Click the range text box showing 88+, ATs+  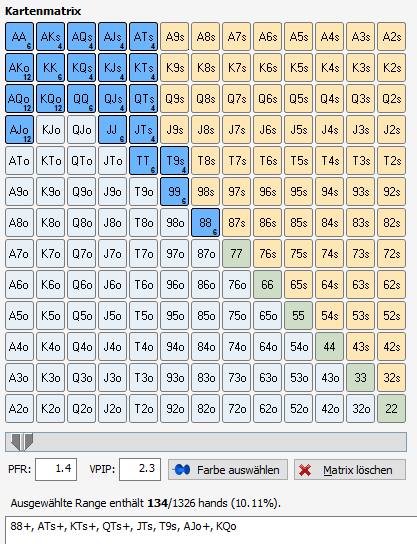[x=211, y=530]
